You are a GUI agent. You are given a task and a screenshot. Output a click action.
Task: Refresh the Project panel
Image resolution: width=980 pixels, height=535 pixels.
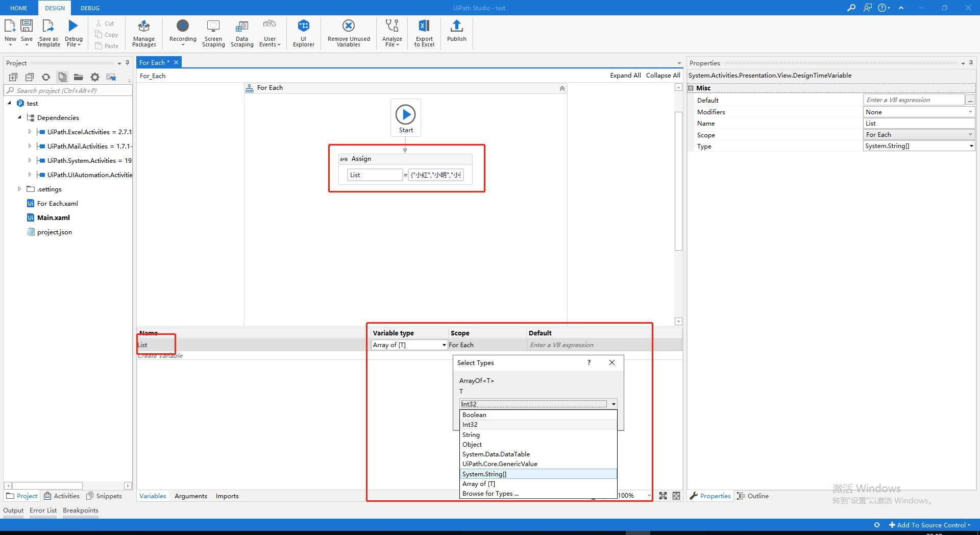tap(46, 77)
